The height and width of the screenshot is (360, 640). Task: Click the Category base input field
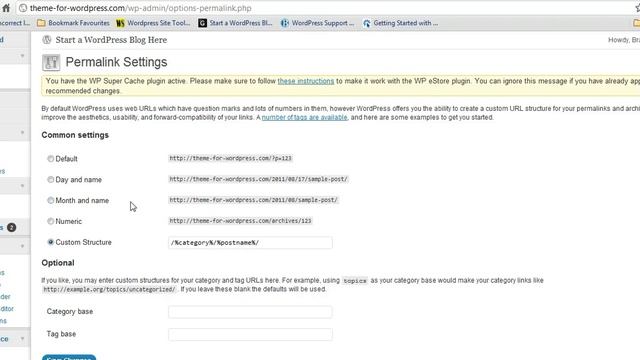click(x=250, y=312)
